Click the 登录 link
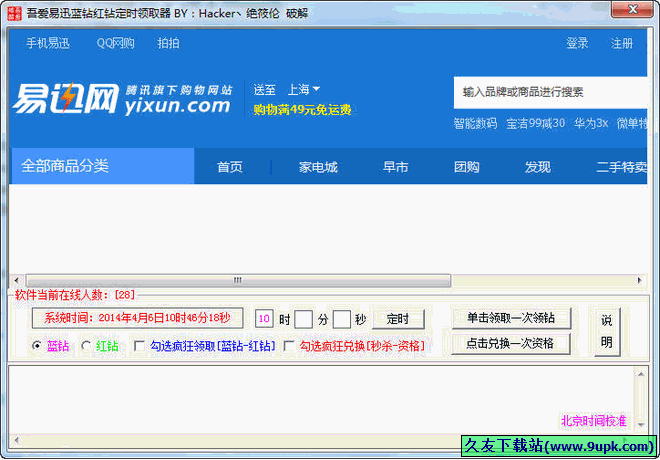 point(577,43)
